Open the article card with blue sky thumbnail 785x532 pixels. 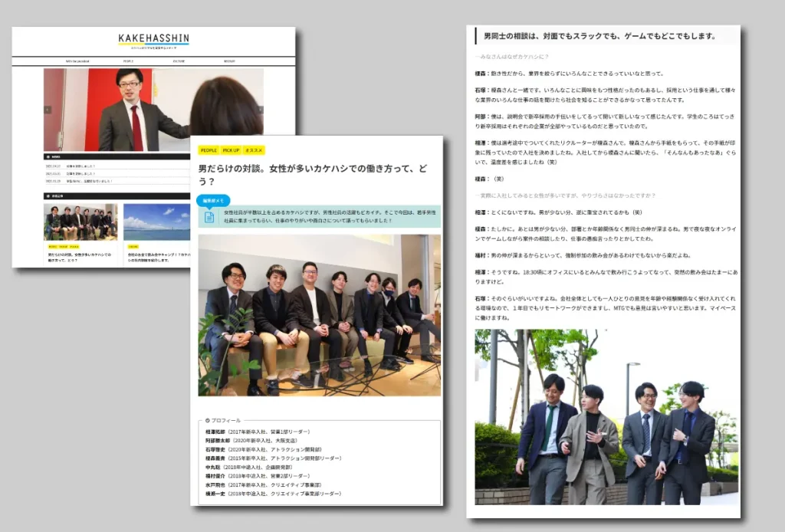[156, 222]
